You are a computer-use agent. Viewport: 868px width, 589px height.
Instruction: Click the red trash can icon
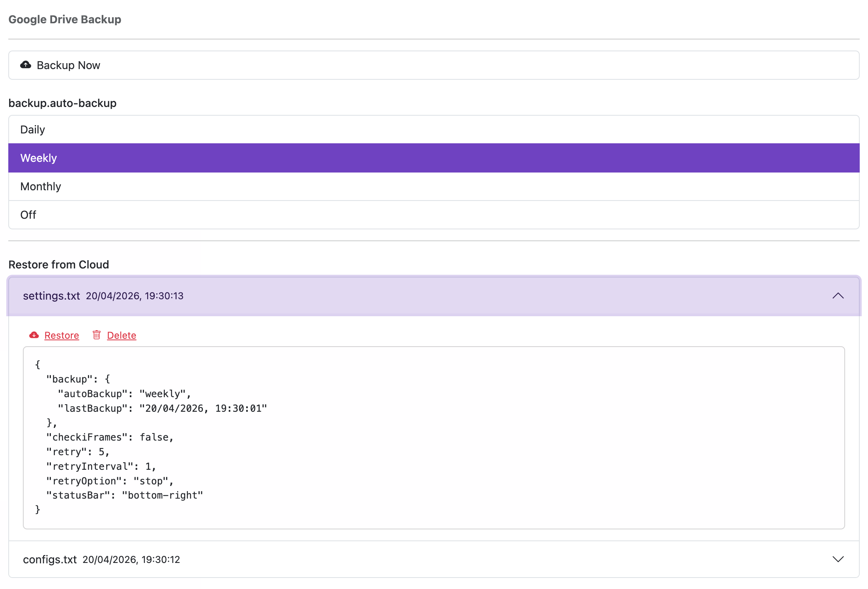point(97,335)
